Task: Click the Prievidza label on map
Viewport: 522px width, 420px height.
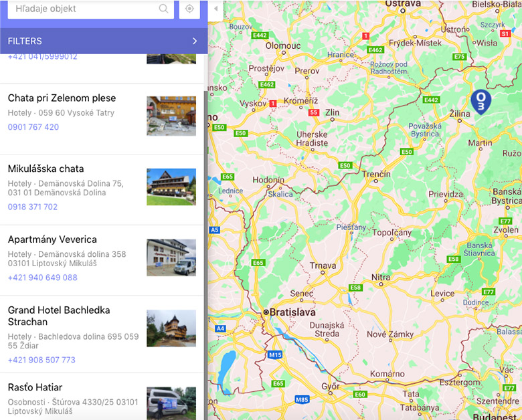Action: point(446,194)
